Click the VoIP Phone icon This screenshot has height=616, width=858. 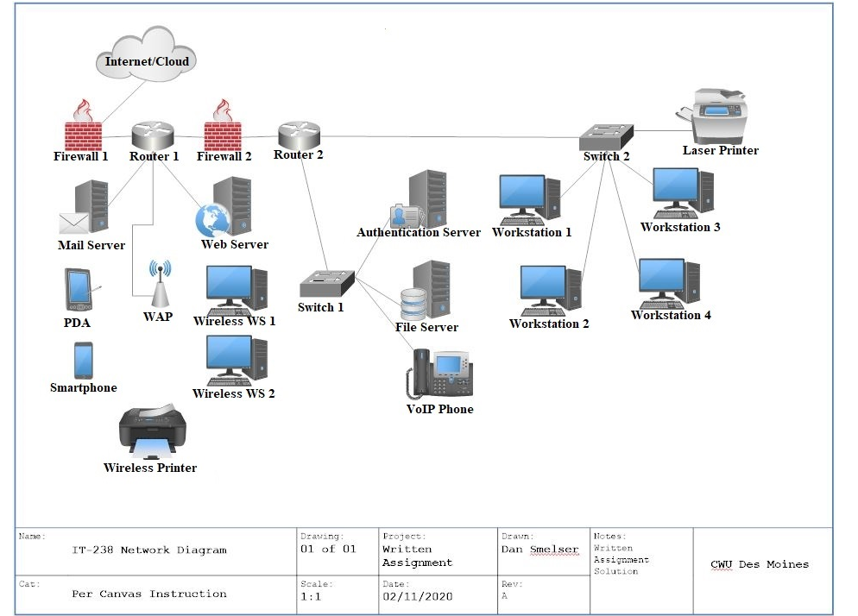coord(439,373)
